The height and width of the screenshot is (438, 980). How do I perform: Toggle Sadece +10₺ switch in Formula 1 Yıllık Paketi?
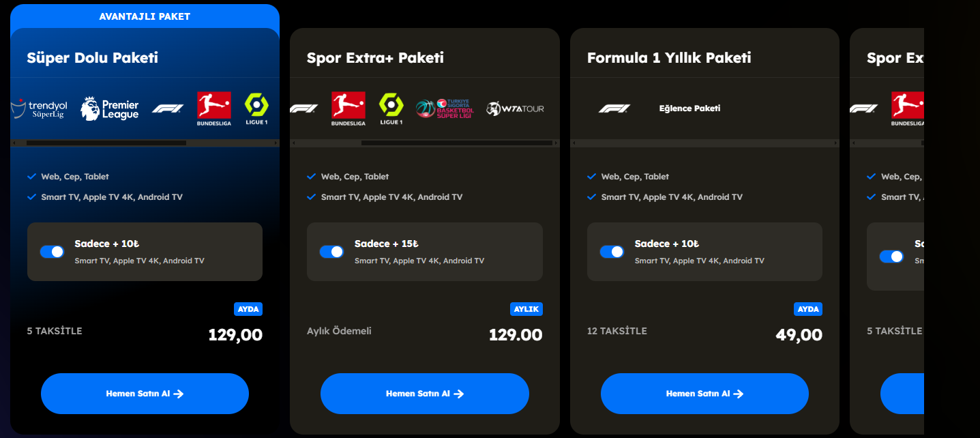pos(612,252)
